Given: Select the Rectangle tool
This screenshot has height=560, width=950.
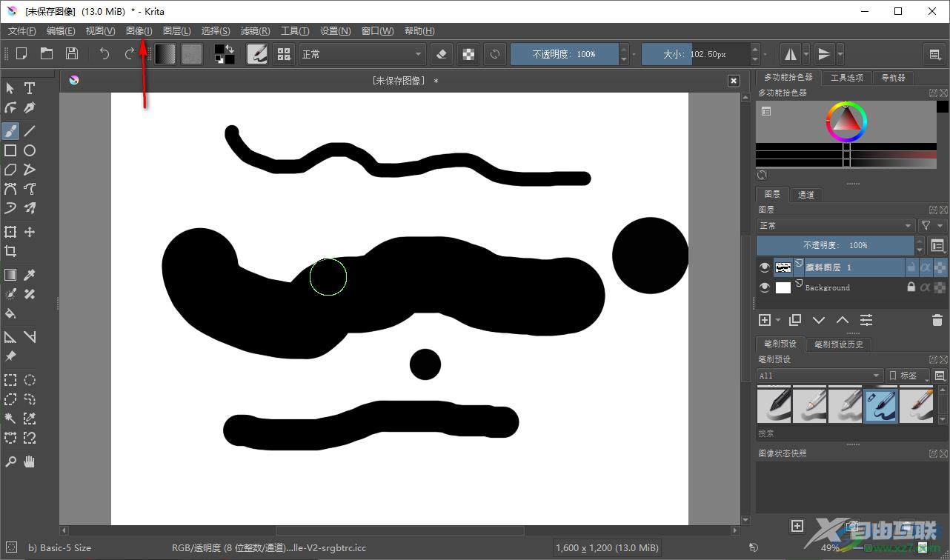Looking at the screenshot, I should (x=10, y=150).
